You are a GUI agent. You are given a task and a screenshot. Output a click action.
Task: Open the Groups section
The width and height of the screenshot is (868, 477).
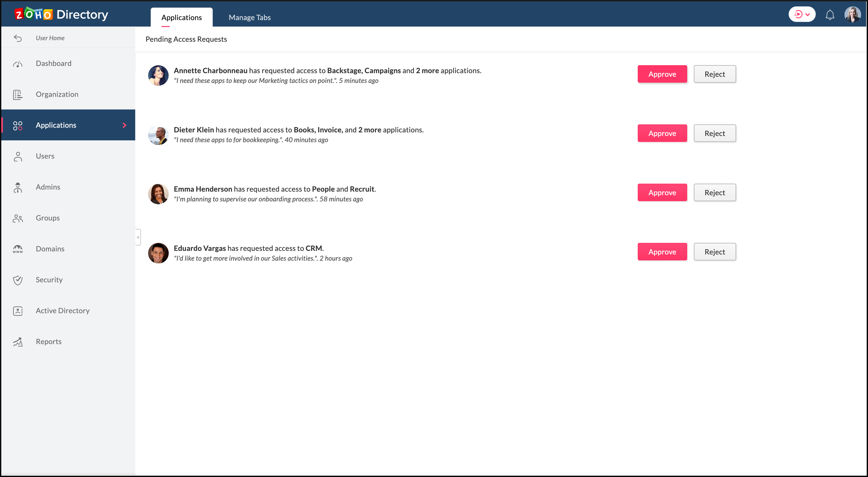tap(47, 218)
